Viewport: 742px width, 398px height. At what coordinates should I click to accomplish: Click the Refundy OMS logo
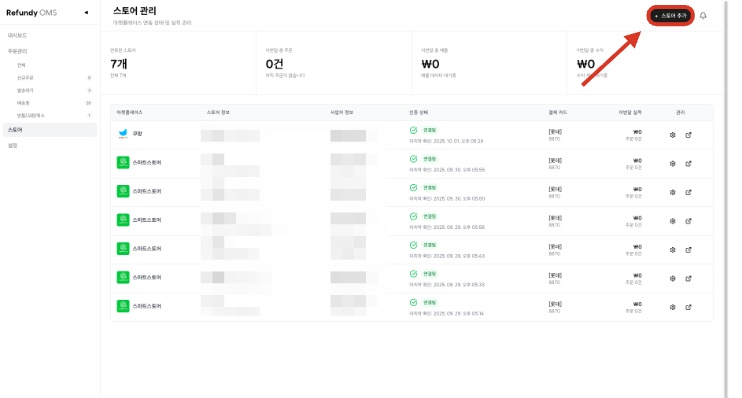coord(31,13)
